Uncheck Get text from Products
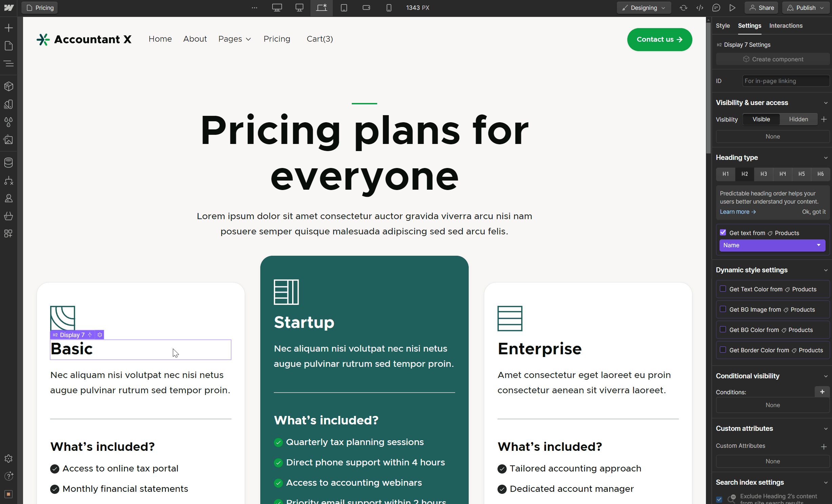 pyautogui.click(x=723, y=233)
